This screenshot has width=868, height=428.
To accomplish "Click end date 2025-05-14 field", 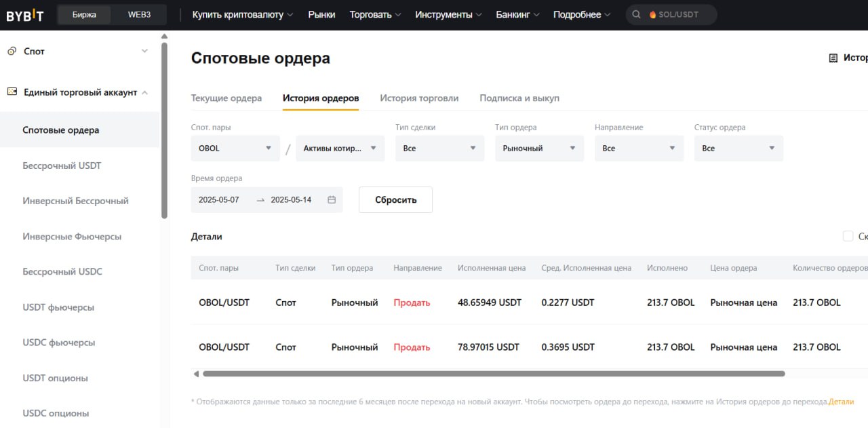I will (291, 200).
